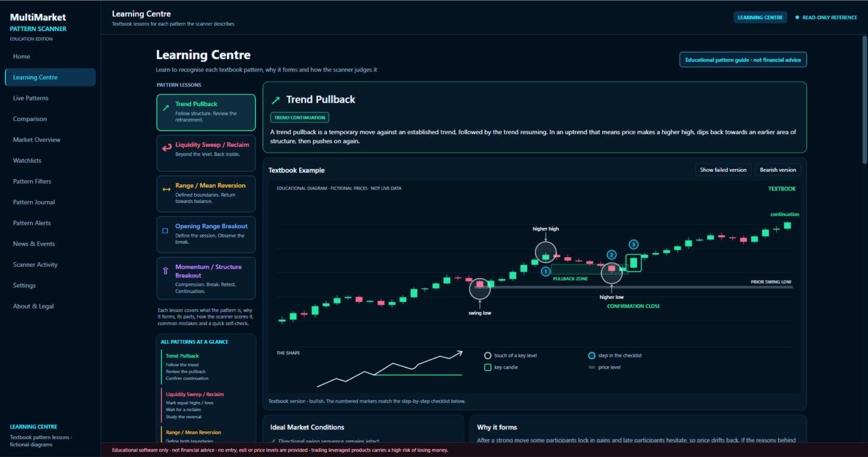Open the Range / Mean Reversion lesson
Image resolution: width=868 pixels, height=457 pixels.
[206, 194]
